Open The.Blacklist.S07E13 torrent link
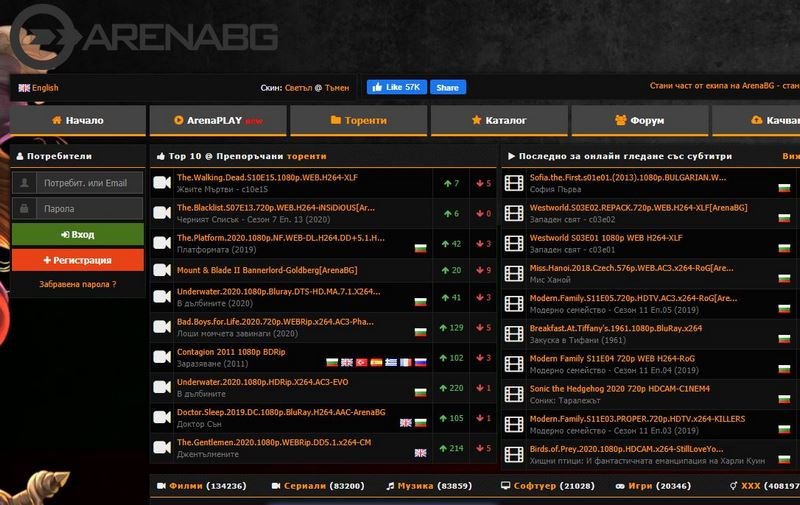Screen dimensions: 800x505 [x=276, y=208]
